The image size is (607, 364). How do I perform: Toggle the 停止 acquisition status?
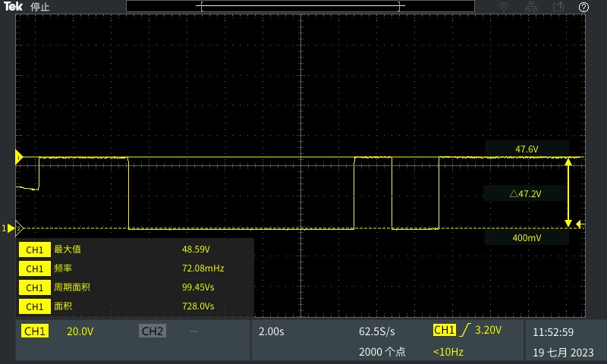pos(40,7)
